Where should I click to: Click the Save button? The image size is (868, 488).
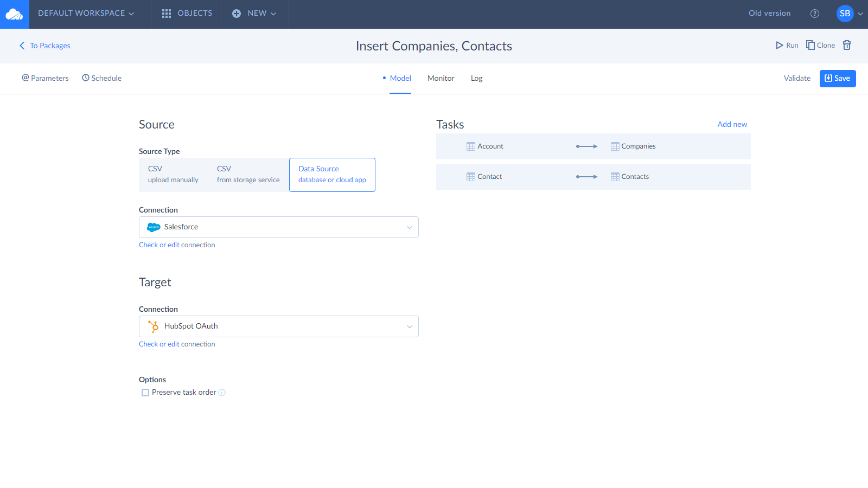[838, 79]
